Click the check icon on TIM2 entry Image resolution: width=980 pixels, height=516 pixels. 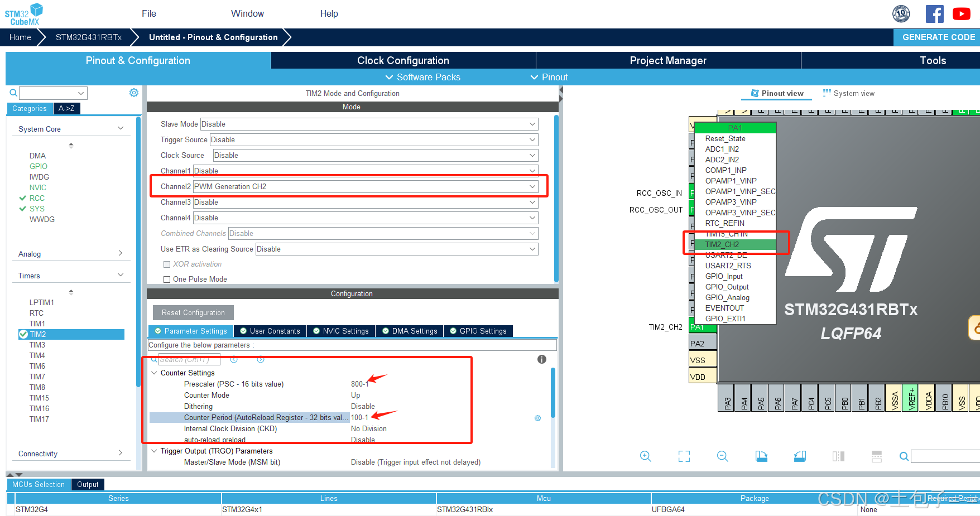[23, 334]
